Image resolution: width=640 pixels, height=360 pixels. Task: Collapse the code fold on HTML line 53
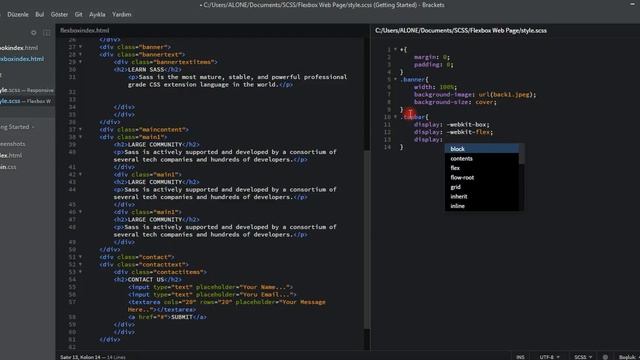pos(80,272)
